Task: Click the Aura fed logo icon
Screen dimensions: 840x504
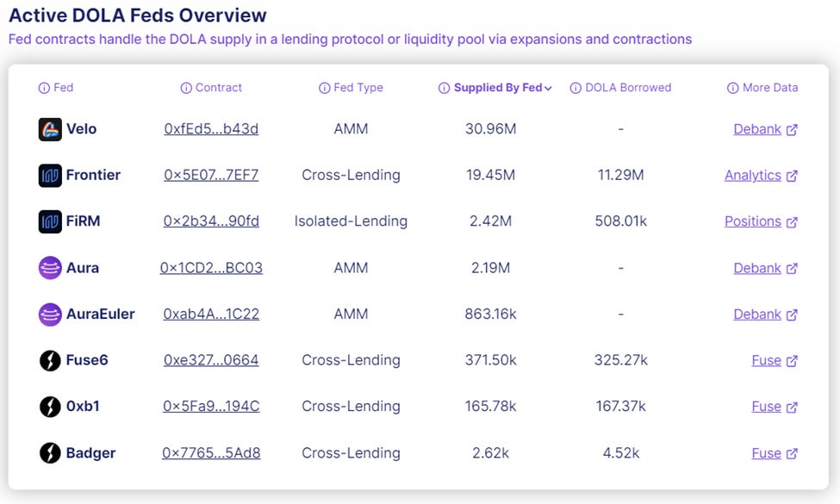Action: point(50,268)
